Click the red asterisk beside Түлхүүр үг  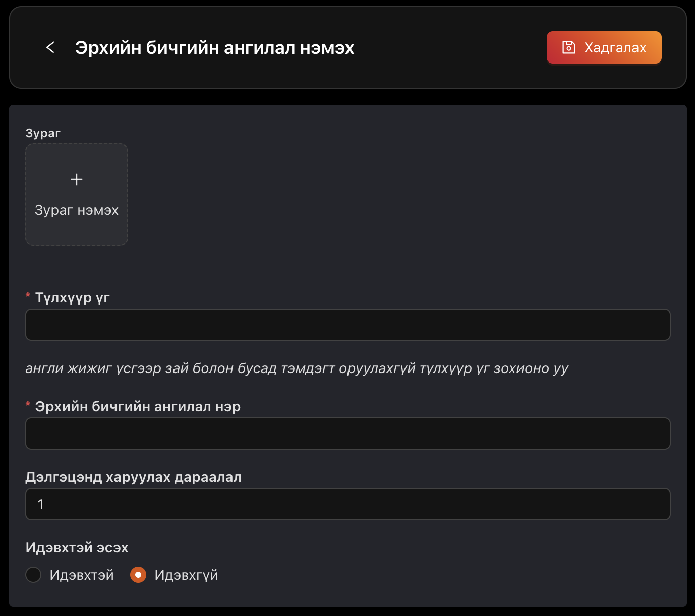click(x=28, y=296)
